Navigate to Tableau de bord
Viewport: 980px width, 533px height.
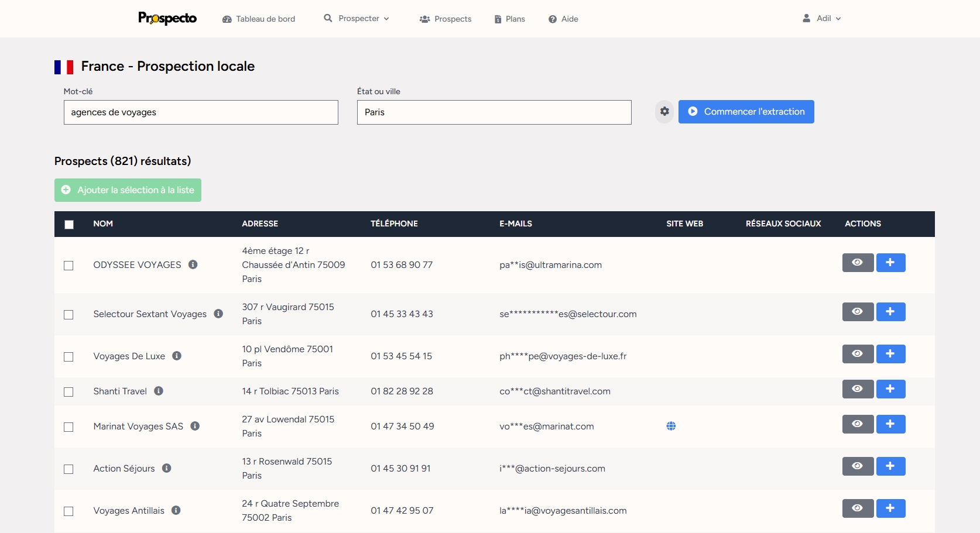(x=265, y=19)
